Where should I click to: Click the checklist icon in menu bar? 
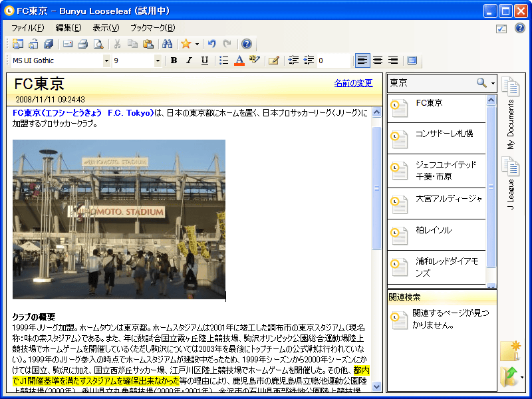501,29
